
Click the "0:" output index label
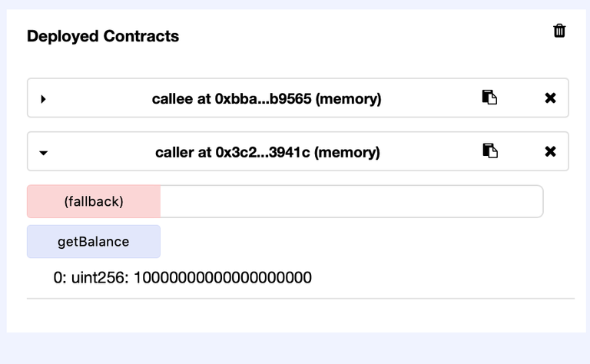(60, 277)
